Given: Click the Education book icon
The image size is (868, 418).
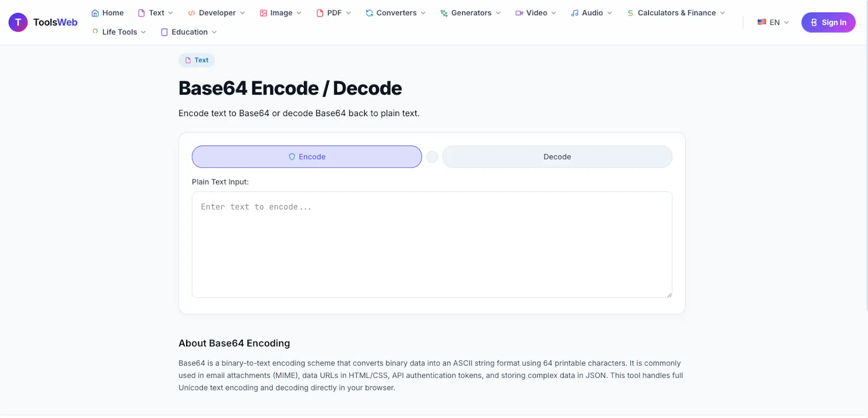Looking at the screenshot, I should [x=164, y=32].
